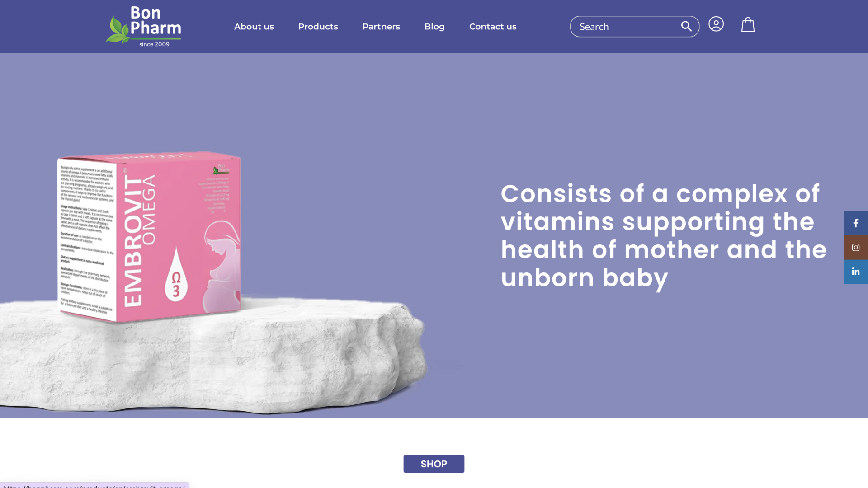Viewport: 868px width, 488px height.
Task: Click the 'since 2009' logo tagline
Action: point(154,44)
